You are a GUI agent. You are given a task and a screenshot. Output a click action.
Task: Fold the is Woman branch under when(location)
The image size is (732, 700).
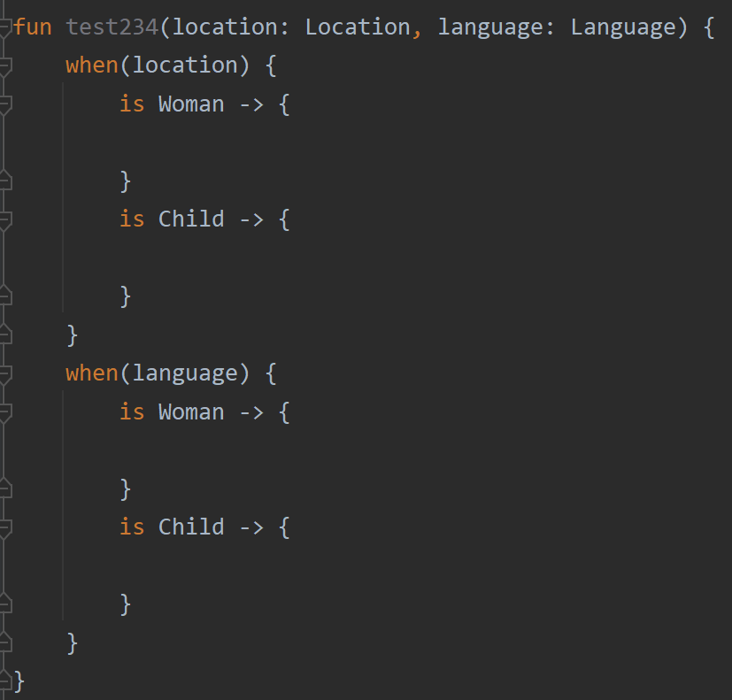[4, 104]
